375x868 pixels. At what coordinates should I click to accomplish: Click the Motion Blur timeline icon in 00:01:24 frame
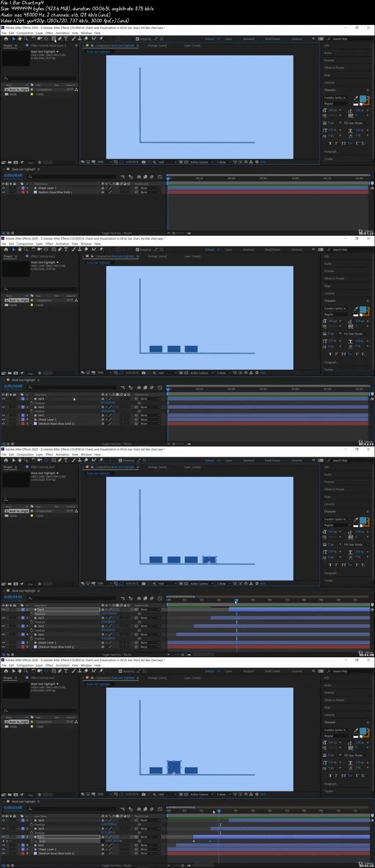(x=152, y=177)
